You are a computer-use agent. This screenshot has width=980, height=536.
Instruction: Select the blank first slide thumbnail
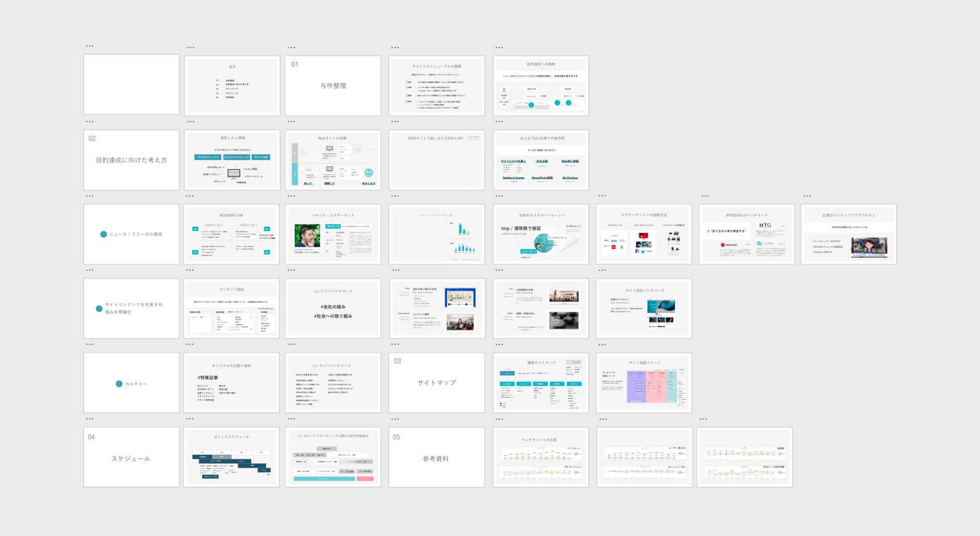[x=131, y=85]
